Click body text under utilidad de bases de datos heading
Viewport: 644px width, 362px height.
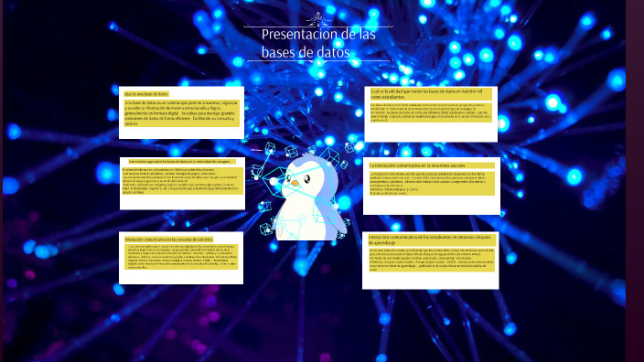pyautogui.click(x=431, y=112)
